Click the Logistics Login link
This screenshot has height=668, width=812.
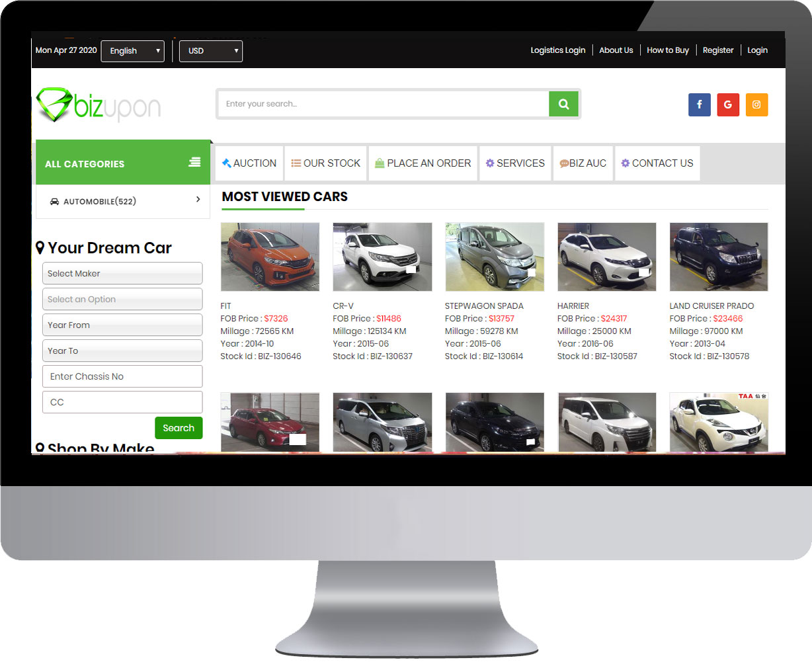pos(558,50)
